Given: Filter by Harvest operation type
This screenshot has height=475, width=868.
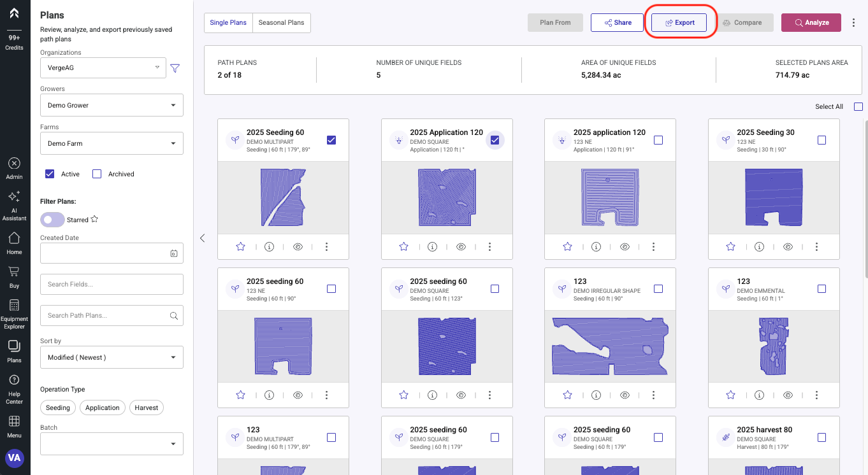Looking at the screenshot, I should click(x=146, y=408).
